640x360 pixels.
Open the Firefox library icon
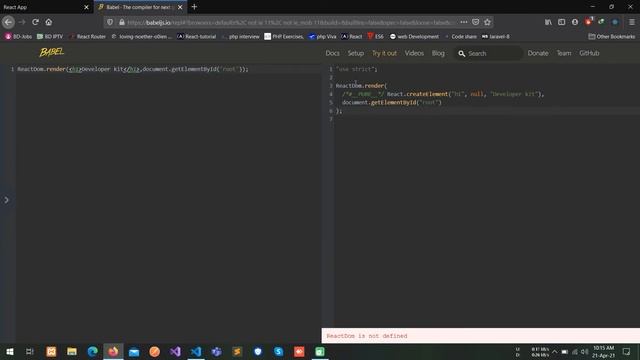[548, 22]
